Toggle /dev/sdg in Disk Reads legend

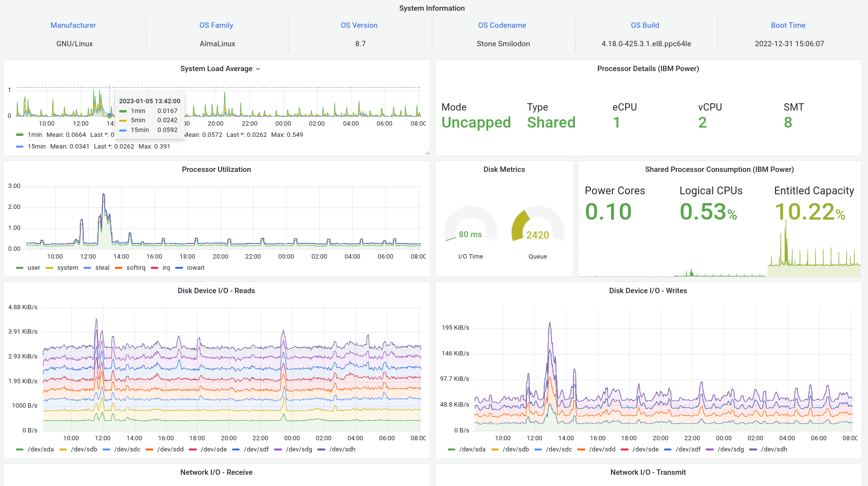point(299,449)
